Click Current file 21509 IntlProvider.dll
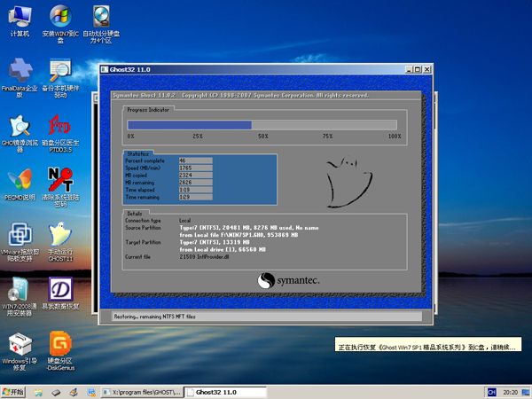 tap(204, 257)
